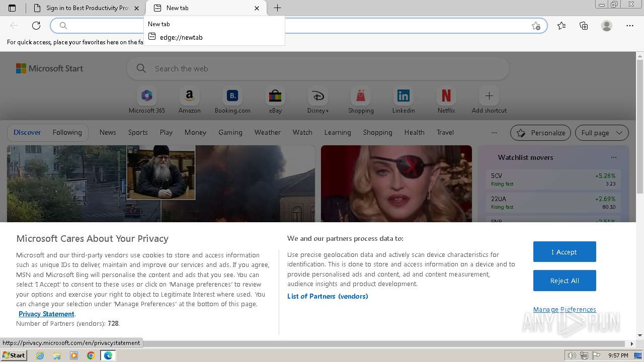Open the Favorites list icon
This screenshot has height=362, width=644.
point(561,26)
